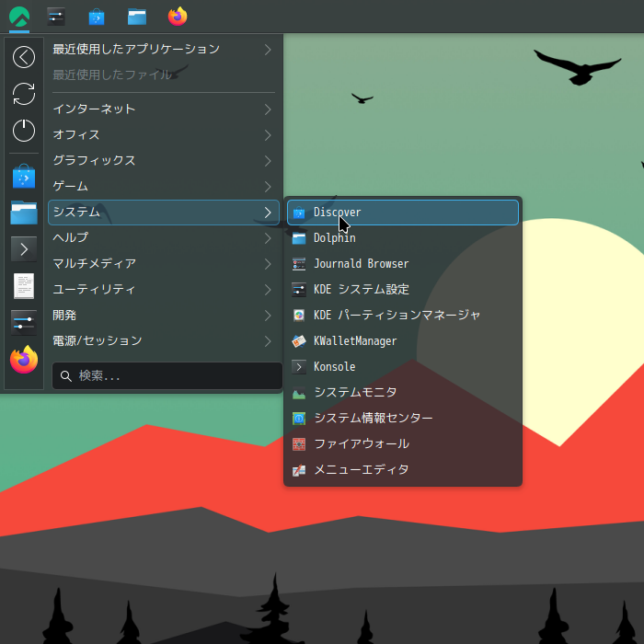The image size is (644, 644).
Task: Open KDE システム設定
Action: pyautogui.click(x=403, y=290)
